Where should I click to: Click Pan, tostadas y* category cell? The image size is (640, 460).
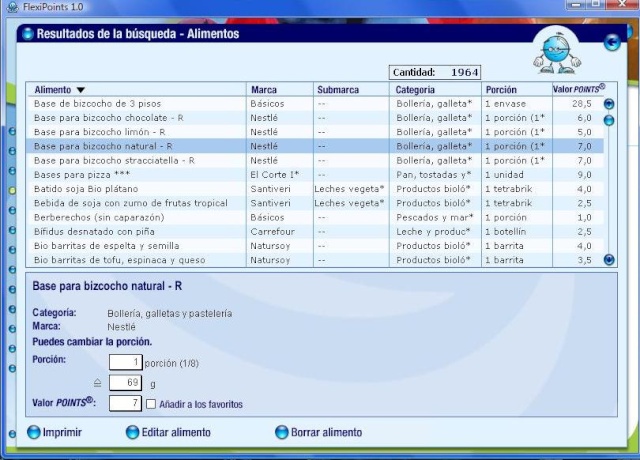pos(434,175)
